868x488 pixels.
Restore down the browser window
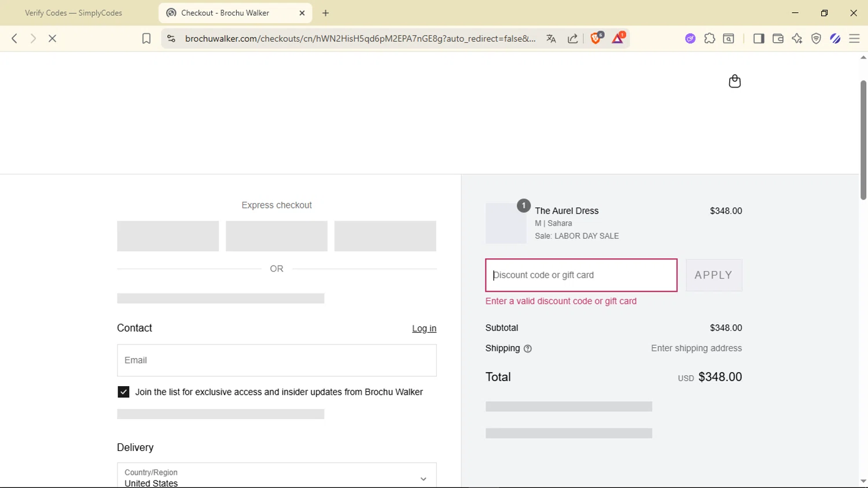825,13
